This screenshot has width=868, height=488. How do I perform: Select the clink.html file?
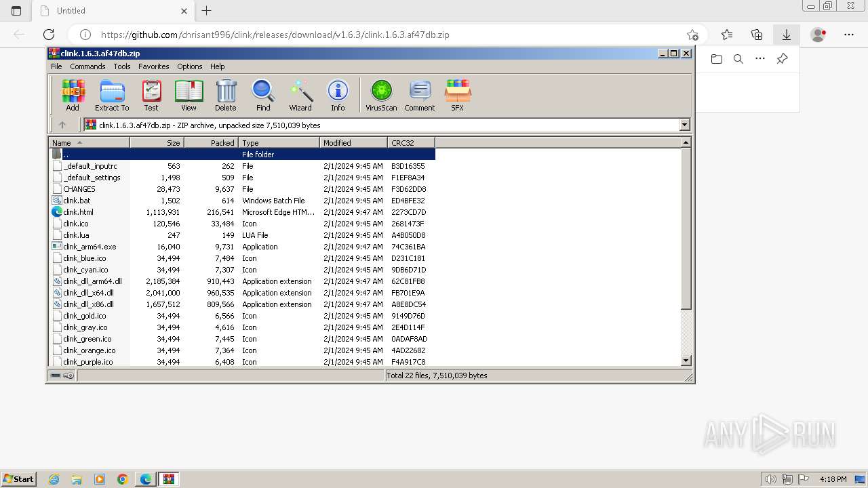click(78, 212)
